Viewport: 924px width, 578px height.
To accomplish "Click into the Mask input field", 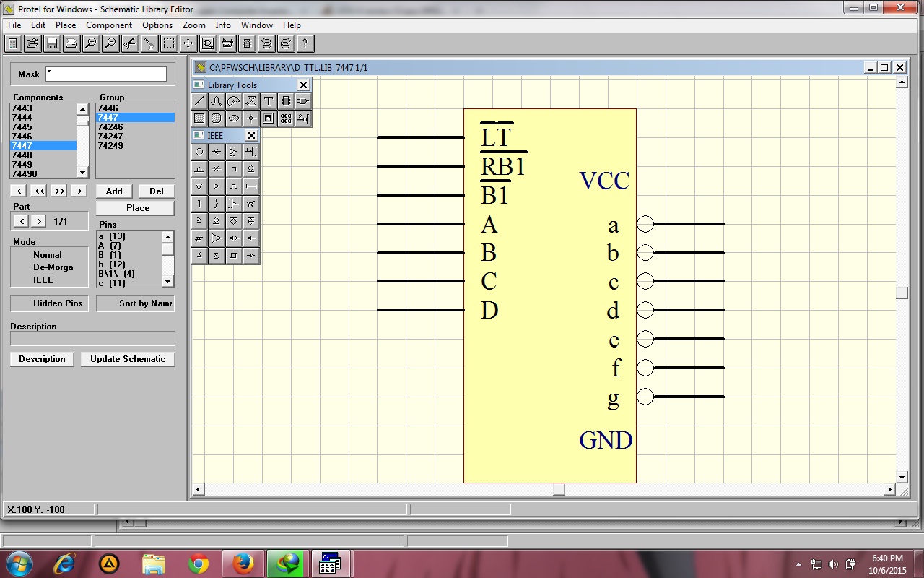I will tap(106, 74).
